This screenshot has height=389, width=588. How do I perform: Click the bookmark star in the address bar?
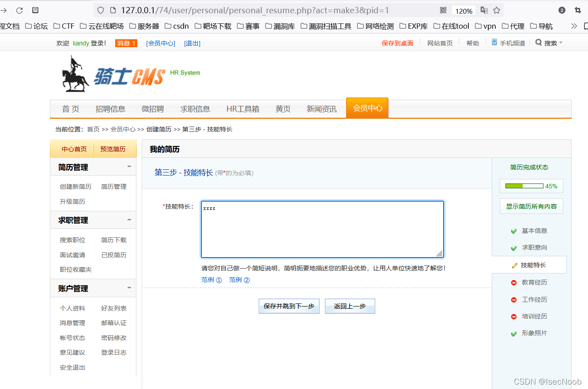click(x=497, y=10)
